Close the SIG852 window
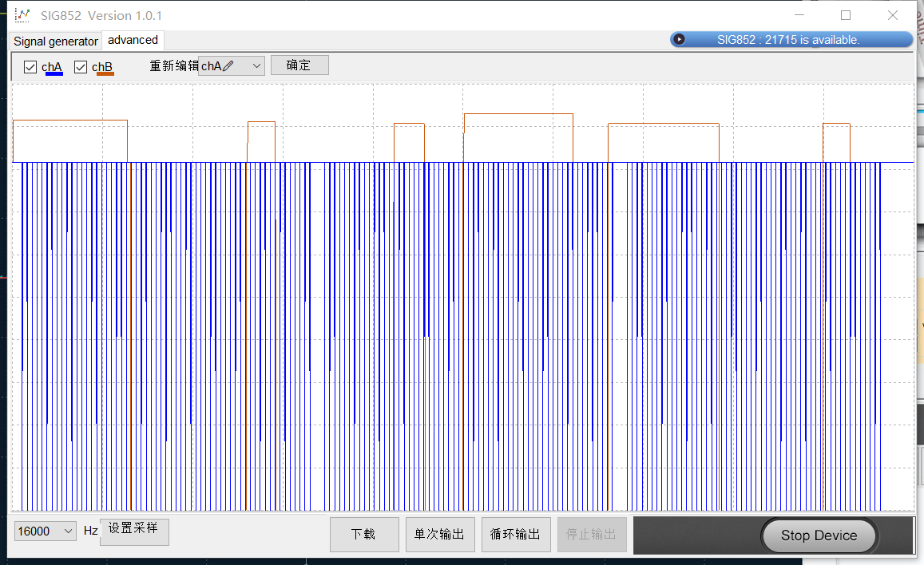Image resolution: width=924 pixels, height=565 pixels. pyautogui.click(x=893, y=15)
